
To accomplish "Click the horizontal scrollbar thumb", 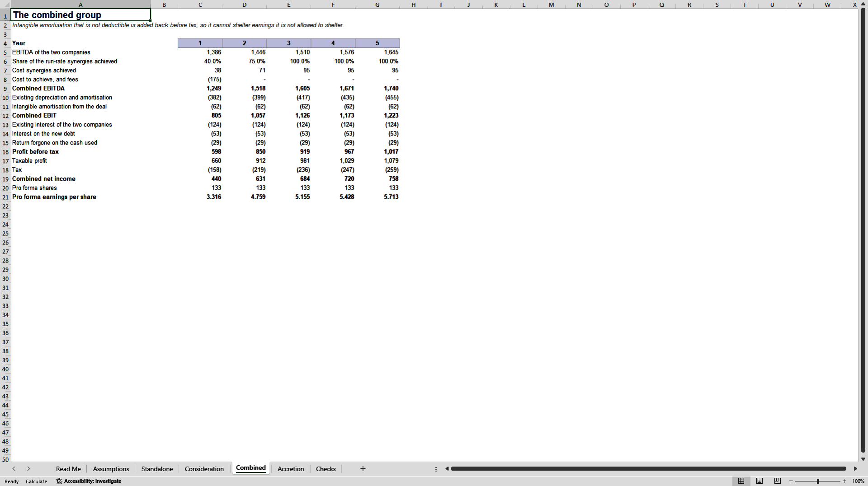I will click(x=648, y=469).
